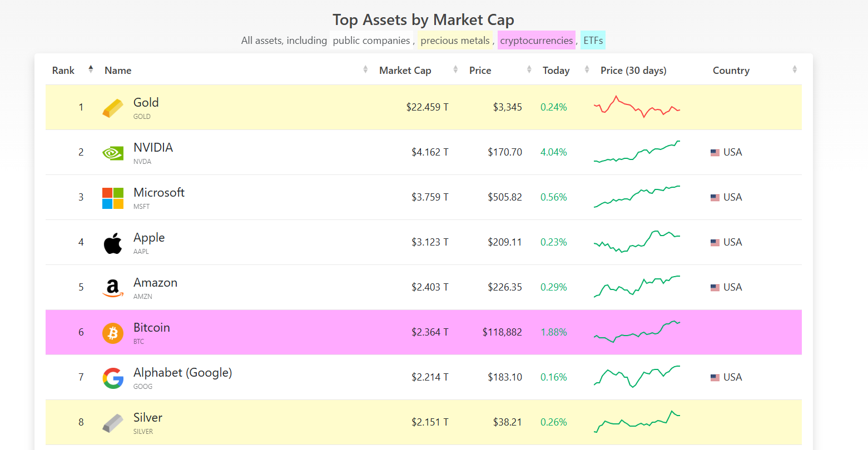Click the Microsoft price $505.82
The image size is (868, 450).
click(505, 197)
